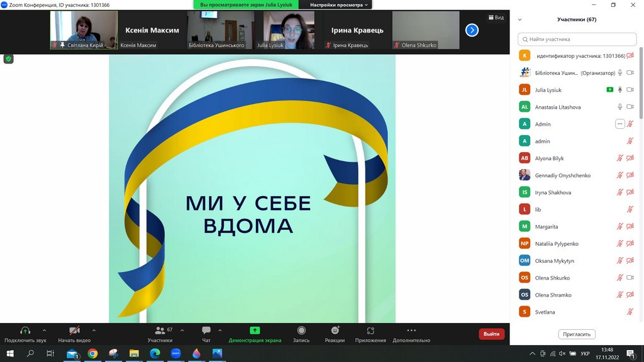Select Бібліотека Ушинського video thumbnail

tap(220, 30)
